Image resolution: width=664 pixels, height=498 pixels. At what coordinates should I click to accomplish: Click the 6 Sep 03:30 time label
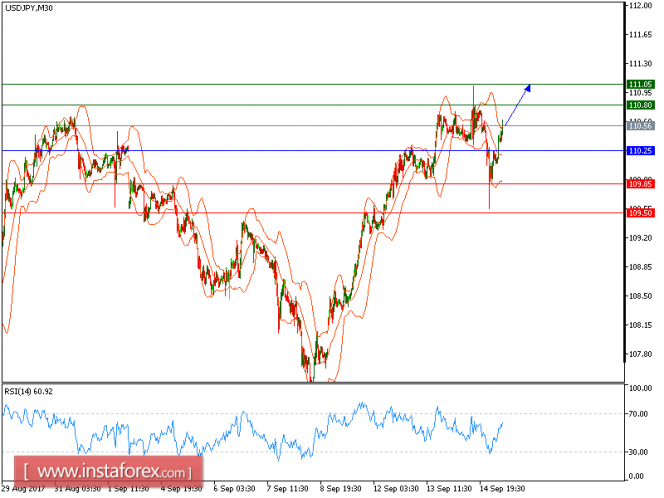[x=234, y=489]
